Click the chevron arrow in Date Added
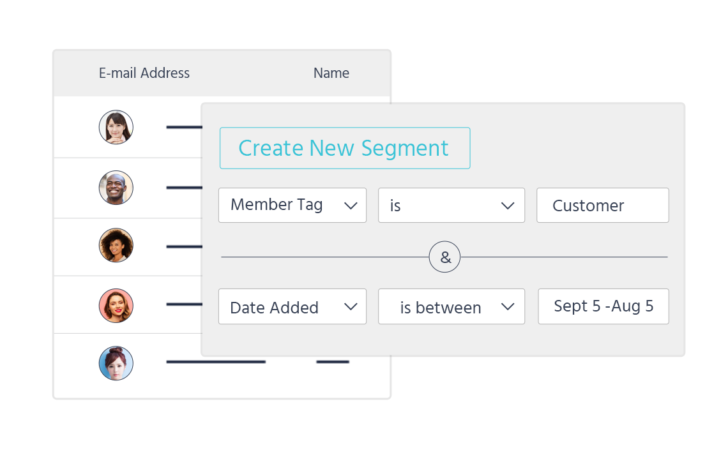 pyautogui.click(x=350, y=307)
